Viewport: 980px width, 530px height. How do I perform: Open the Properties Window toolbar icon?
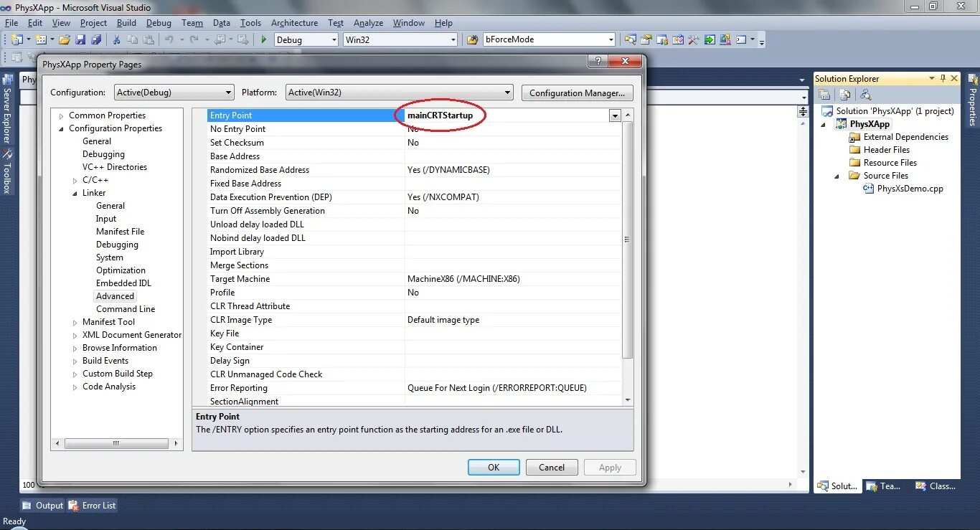[x=646, y=39]
